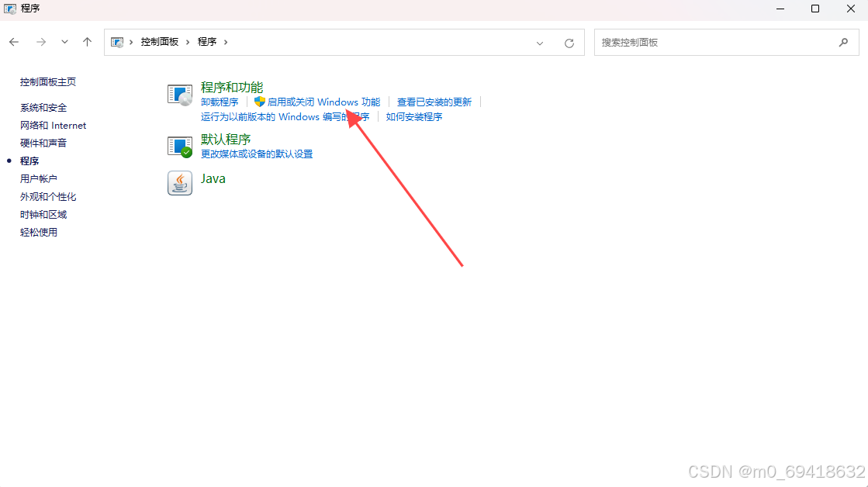This screenshot has width=868, height=487.
Task: Minimize the 程序 window
Action: [x=780, y=9]
